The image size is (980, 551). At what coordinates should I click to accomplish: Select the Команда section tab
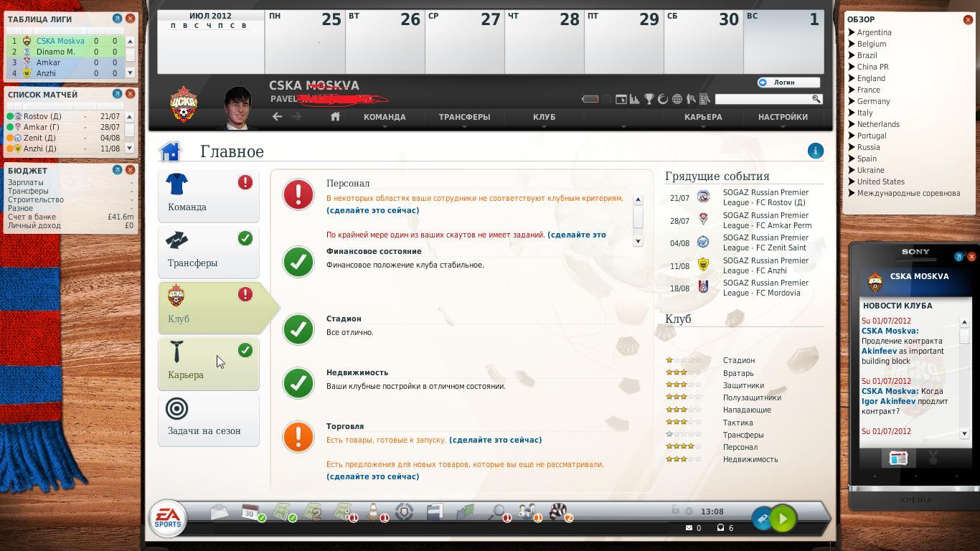tap(209, 196)
